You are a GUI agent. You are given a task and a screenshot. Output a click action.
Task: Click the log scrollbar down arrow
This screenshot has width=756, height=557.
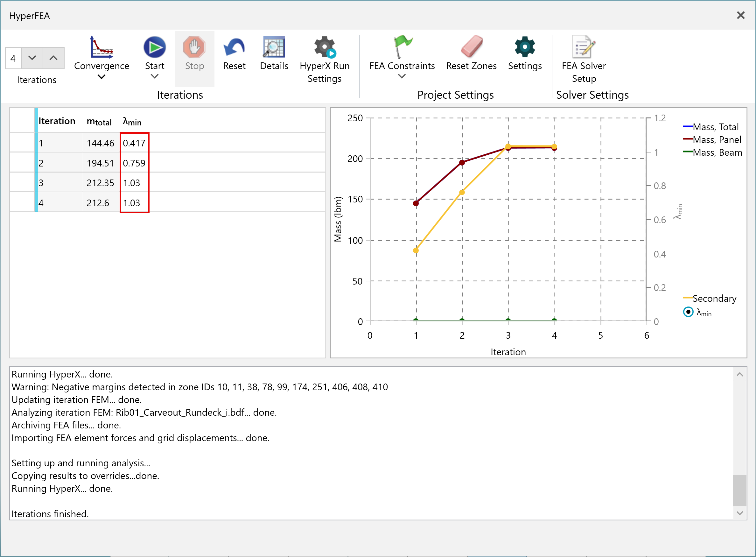pyautogui.click(x=740, y=513)
